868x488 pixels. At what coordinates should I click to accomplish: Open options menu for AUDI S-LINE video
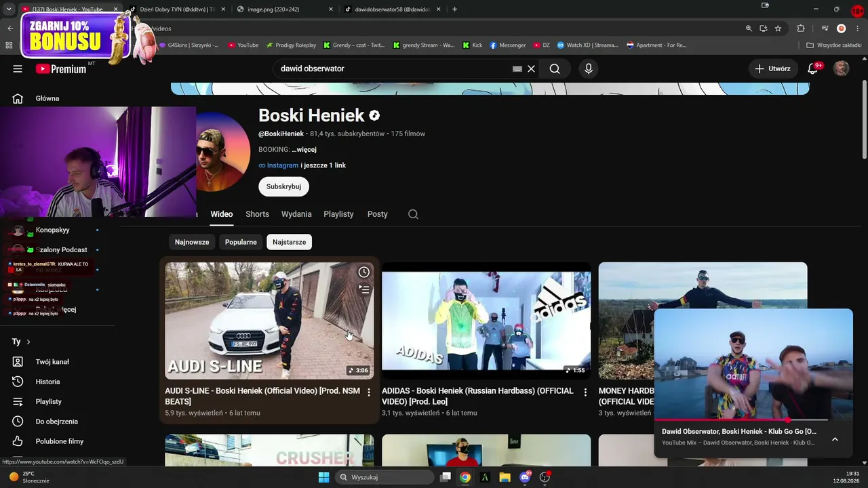tap(369, 392)
